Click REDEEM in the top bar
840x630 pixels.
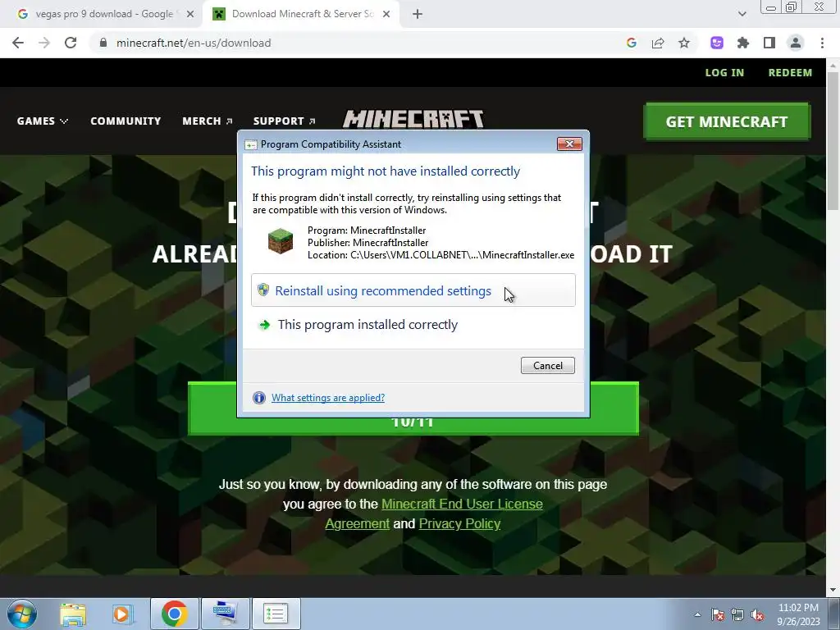click(790, 72)
